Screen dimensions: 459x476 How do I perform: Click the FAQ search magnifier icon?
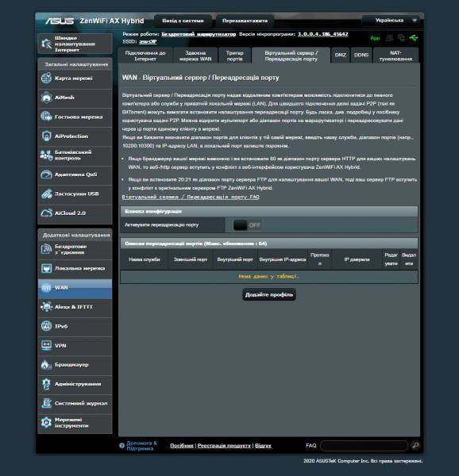[415, 445]
